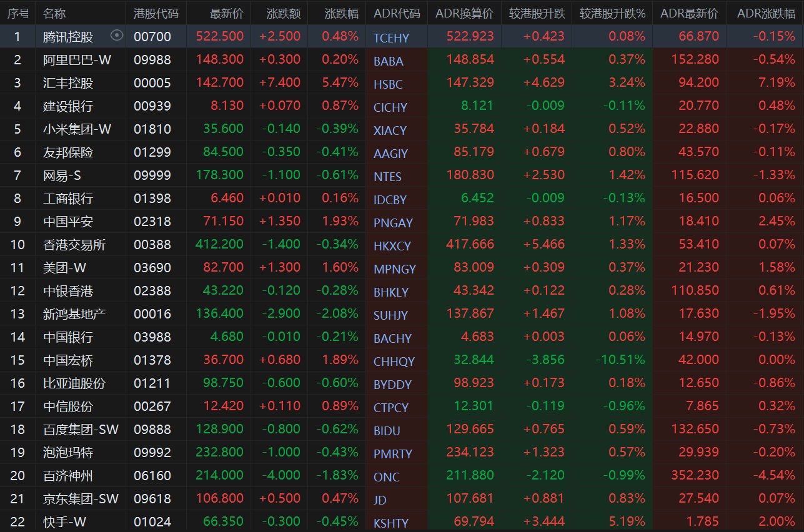Click the 百济神州 name cell
Image resolution: width=804 pixels, height=532 pixels.
click(68, 476)
